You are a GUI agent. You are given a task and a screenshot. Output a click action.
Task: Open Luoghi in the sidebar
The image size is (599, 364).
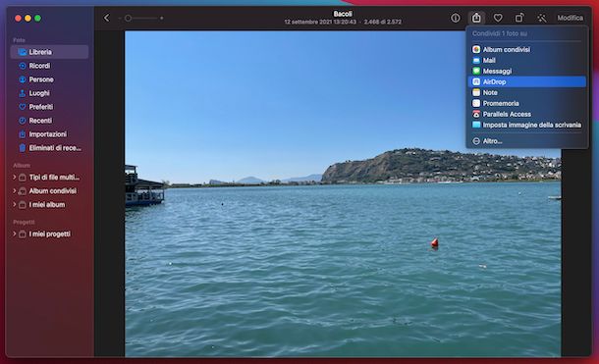tap(49, 93)
